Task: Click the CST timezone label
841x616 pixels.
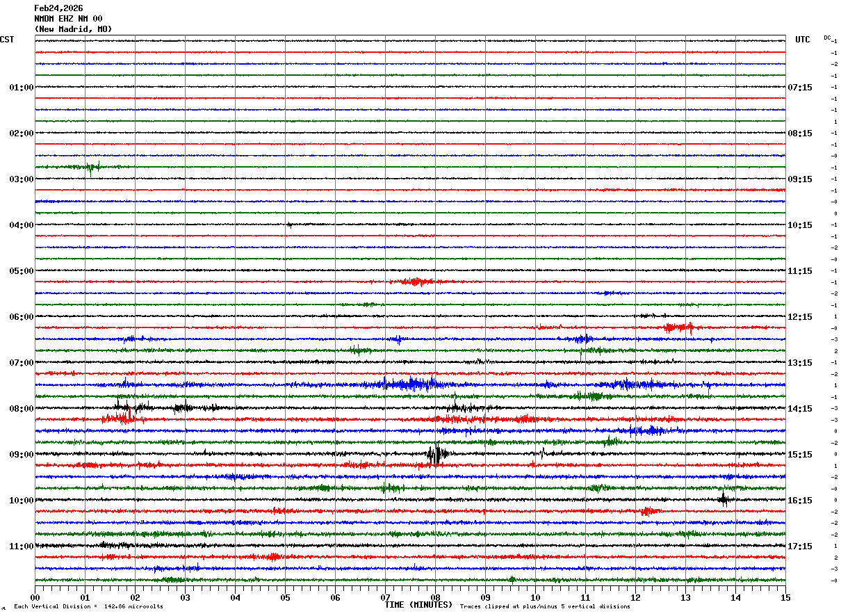Action: 7,40
